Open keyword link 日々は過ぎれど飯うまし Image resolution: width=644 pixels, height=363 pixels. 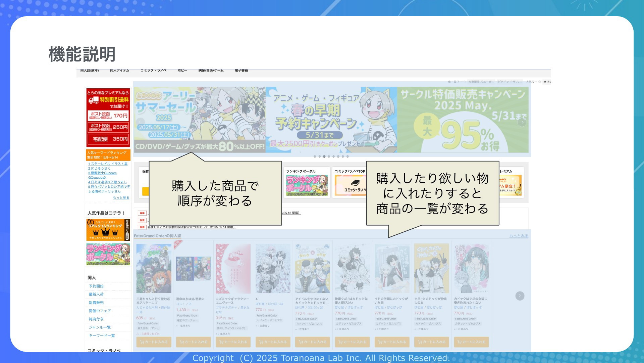coord(107,182)
